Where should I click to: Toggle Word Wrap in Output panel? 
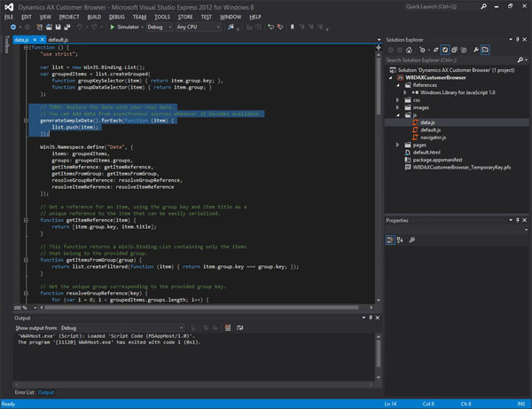tap(240, 327)
